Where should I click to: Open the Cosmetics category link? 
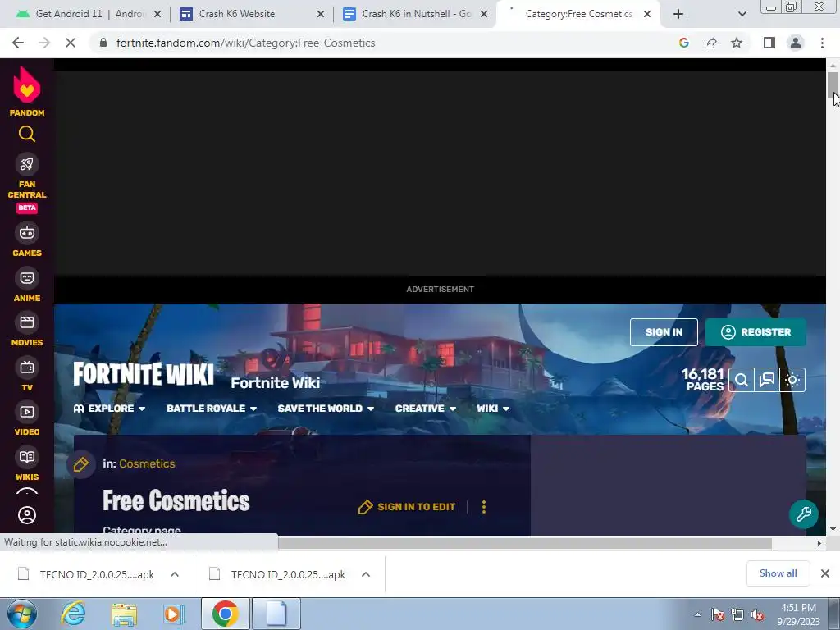click(x=147, y=464)
